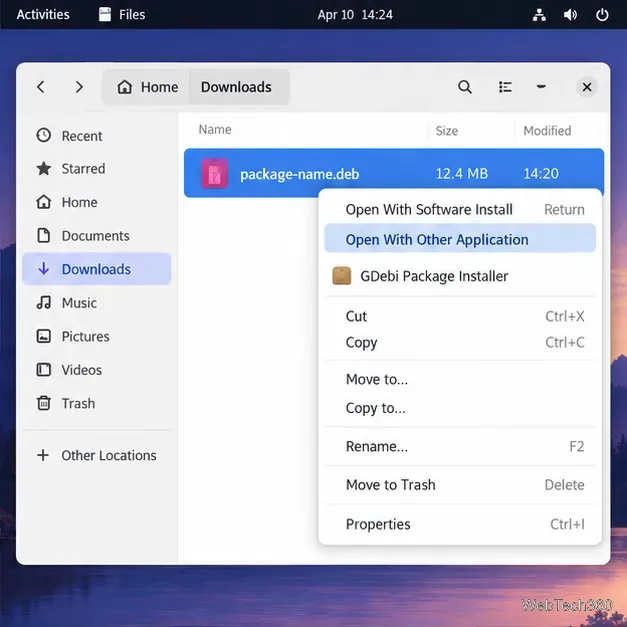Click the Downloads arrow icon in sidebar

44,269
